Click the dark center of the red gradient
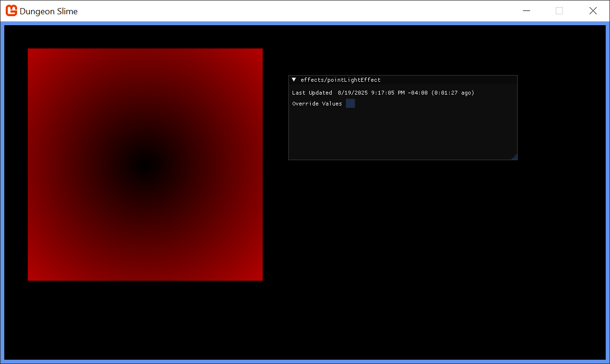 click(x=145, y=164)
